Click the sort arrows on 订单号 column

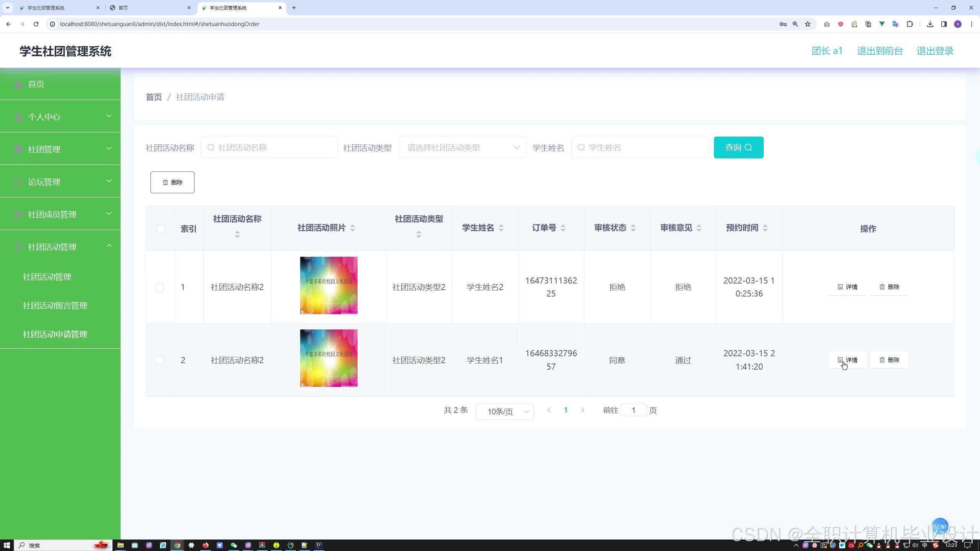563,228
